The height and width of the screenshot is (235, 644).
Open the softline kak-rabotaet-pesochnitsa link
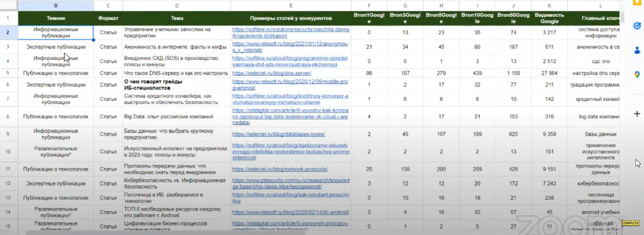291,198
